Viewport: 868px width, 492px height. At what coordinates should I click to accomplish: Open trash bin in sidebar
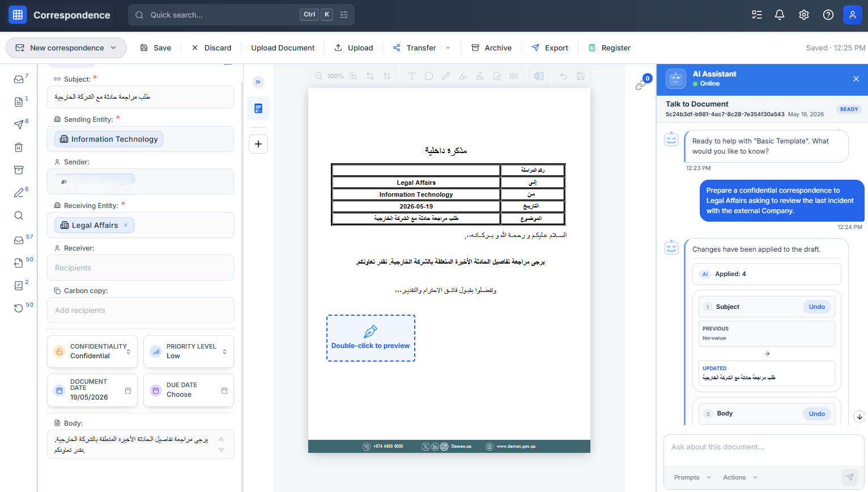[19, 147]
